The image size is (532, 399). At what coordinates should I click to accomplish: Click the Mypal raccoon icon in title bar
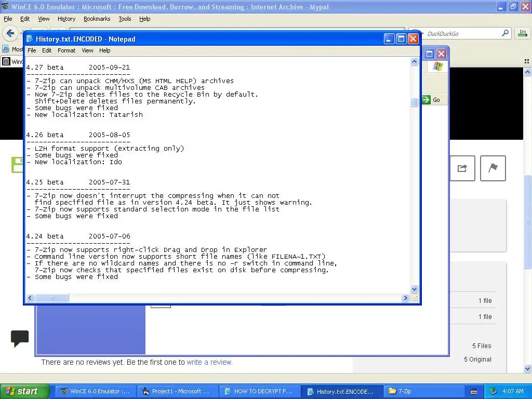click(x=5, y=6)
